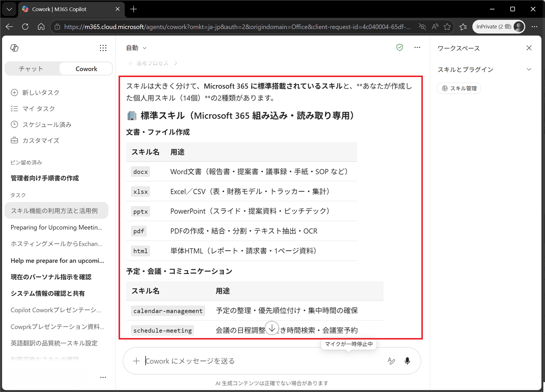Open Copilot Coworkプレゼンテーシ... task

click(x=56, y=310)
